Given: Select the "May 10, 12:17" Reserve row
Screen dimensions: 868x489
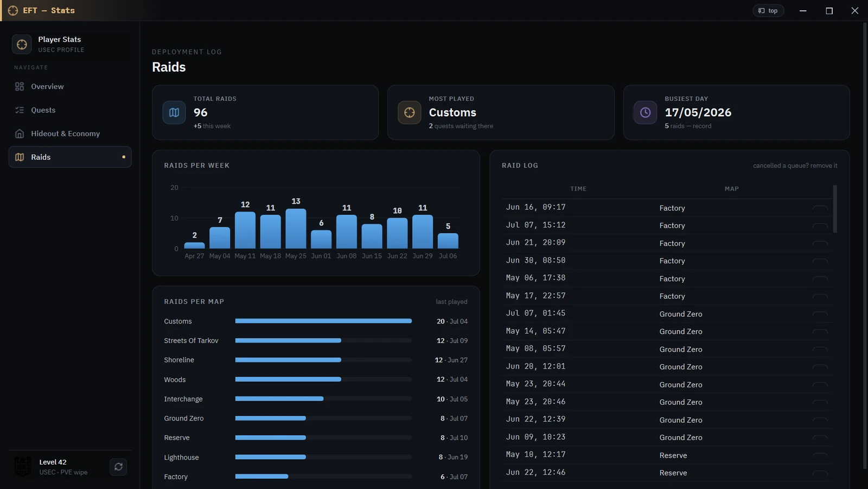Looking at the screenshot, I should (667, 455).
